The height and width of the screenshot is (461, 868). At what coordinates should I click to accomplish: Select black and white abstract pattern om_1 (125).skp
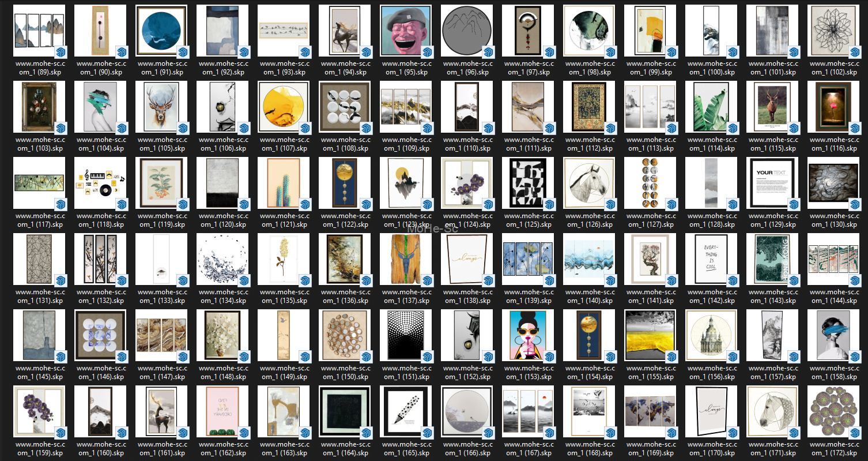point(528,183)
